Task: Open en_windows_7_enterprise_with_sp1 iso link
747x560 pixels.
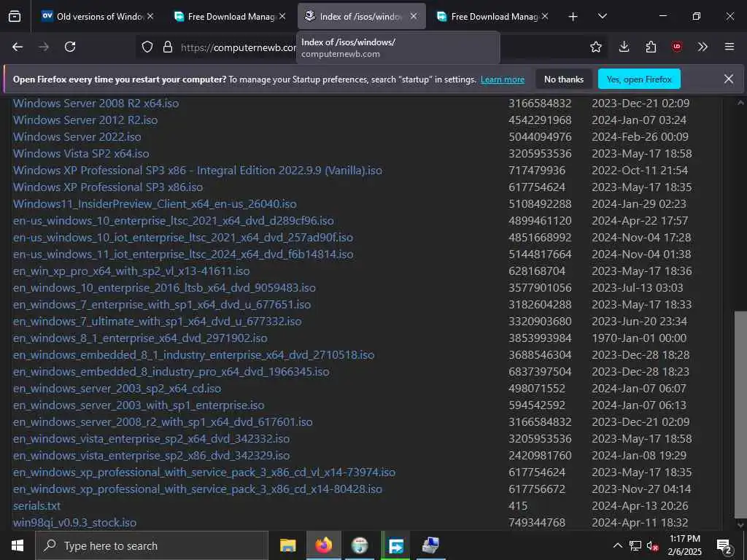Action: (162, 305)
